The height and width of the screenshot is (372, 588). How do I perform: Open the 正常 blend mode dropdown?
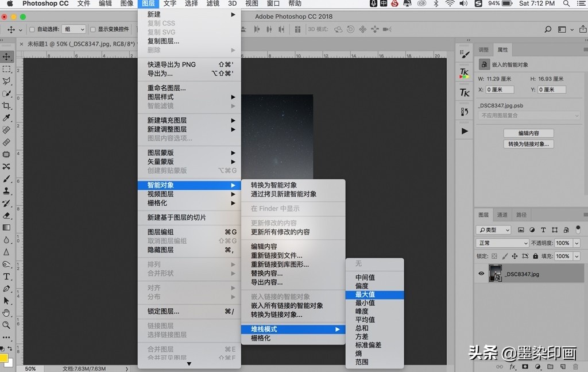click(x=502, y=243)
